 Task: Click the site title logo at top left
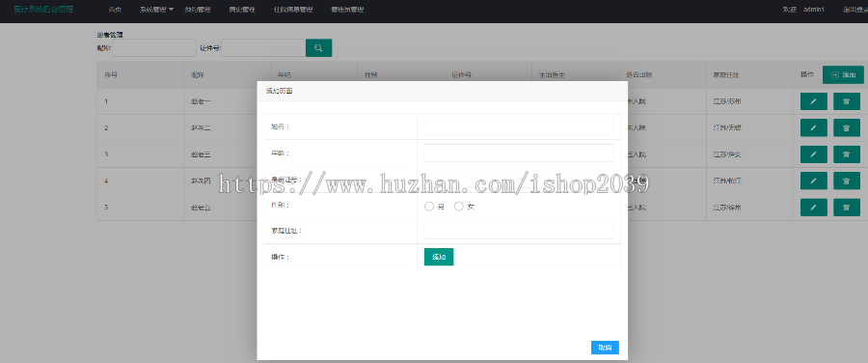click(43, 10)
